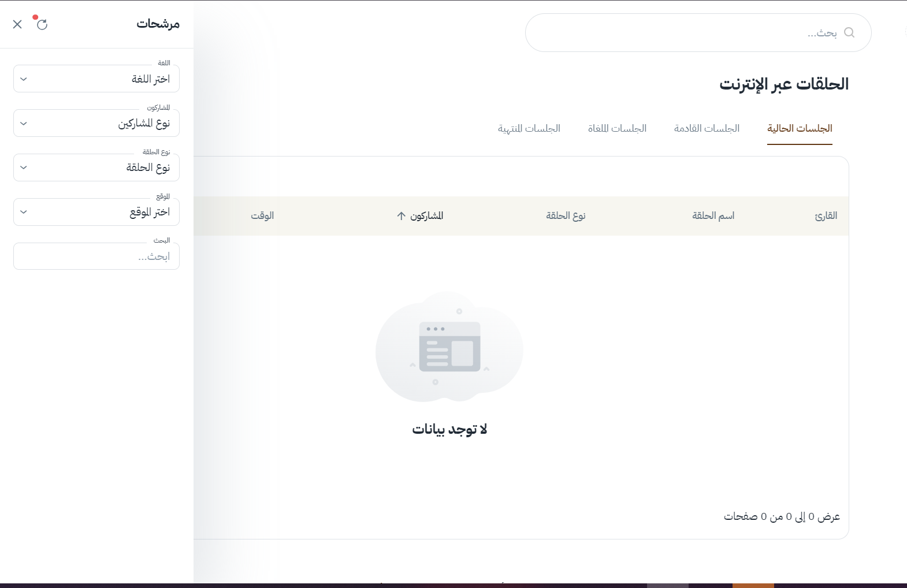Switch to the الجلسات القادمة tab
The width and height of the screenshot is (907, 588).
click(707, 128)
